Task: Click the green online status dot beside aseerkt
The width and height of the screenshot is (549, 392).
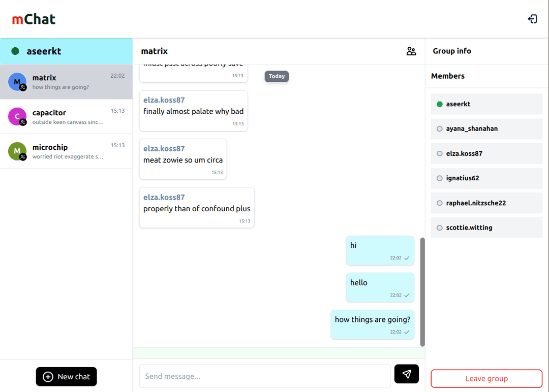Action: 15,51
